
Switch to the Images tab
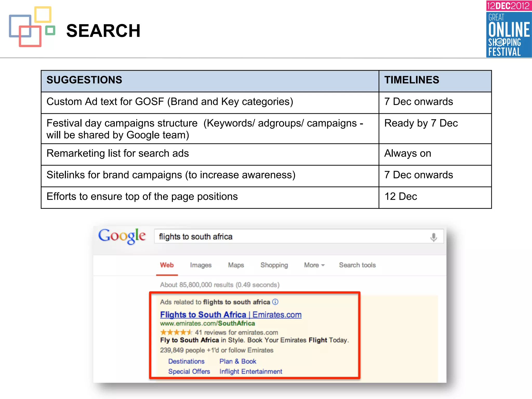coord(201,265)
